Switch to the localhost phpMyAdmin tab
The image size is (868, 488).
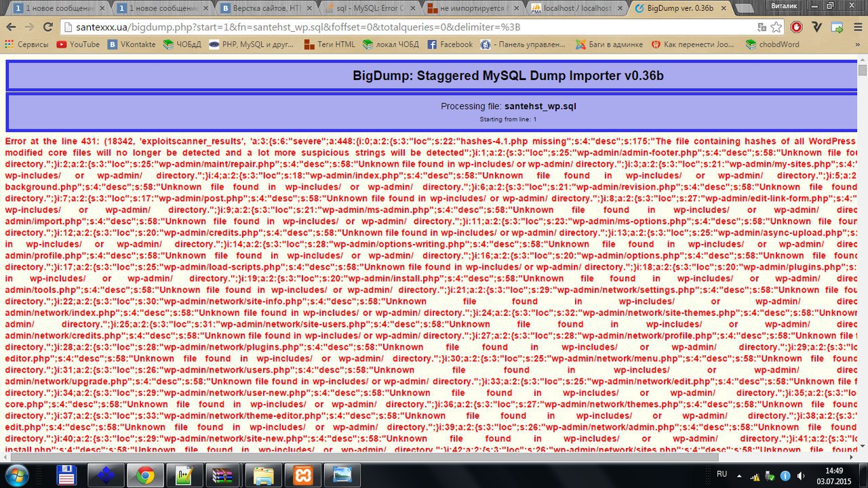[x=572, y=9]
